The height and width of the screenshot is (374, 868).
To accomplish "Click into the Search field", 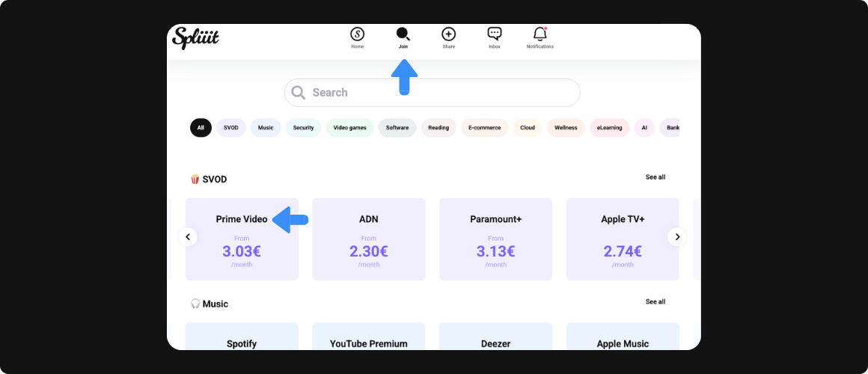I will tap(433, 93).
